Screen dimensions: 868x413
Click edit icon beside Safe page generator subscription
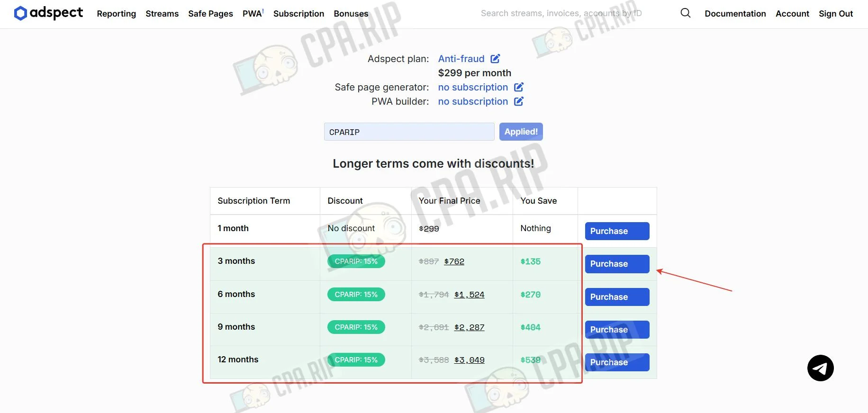(x=519, y=87)
